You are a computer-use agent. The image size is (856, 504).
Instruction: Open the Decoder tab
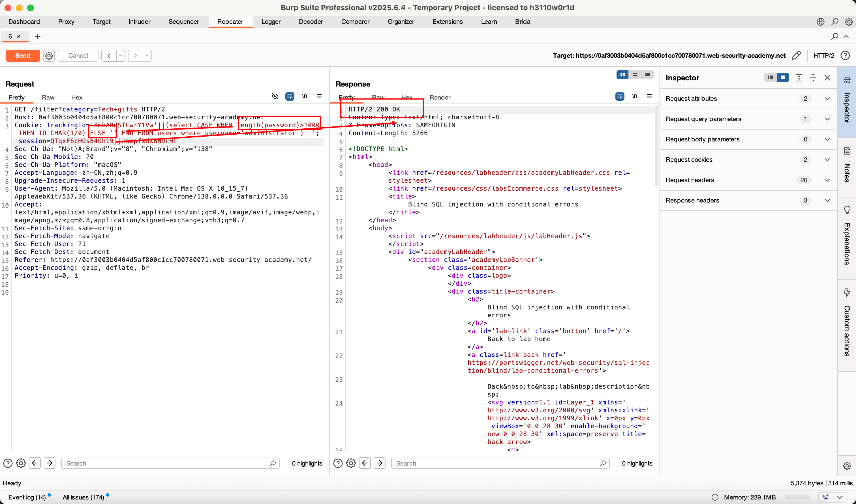(311, 22)
